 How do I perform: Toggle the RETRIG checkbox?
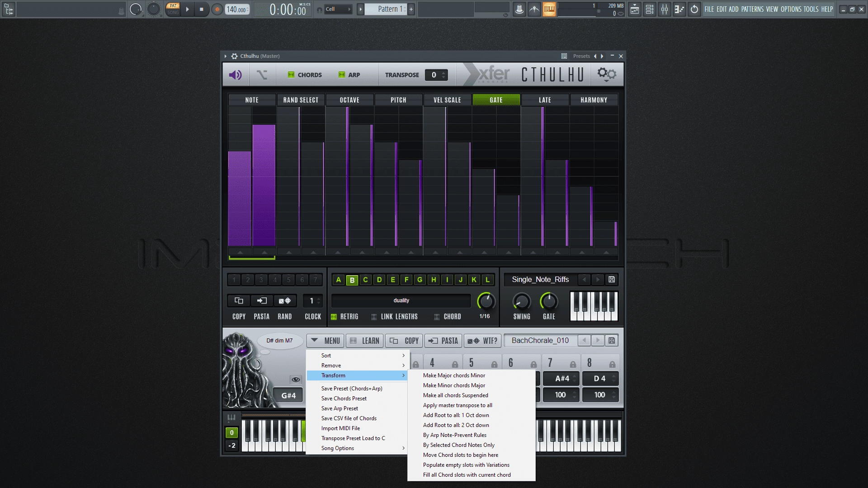coord(334,317)
